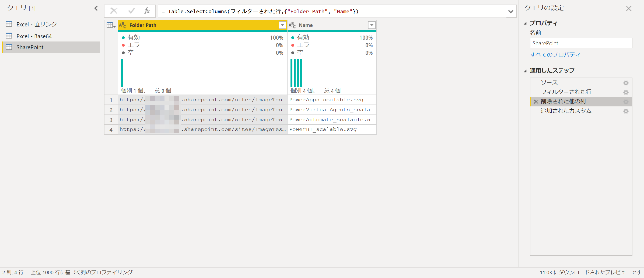Image resolution: width=644 pixels, height=278 pixels.
Task: Click the Name 個別 4 個 summary
Action: pyautogui.click(x=315, y=91)
